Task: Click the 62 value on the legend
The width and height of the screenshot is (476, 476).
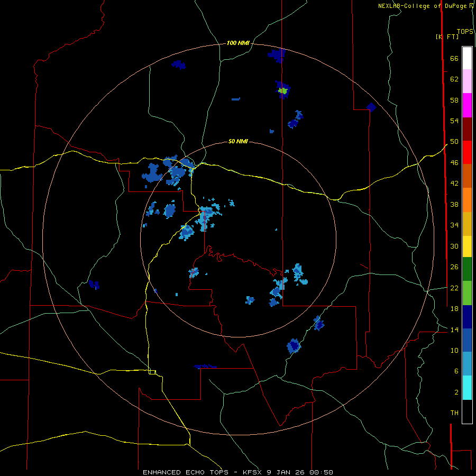Action: (454, 79)
